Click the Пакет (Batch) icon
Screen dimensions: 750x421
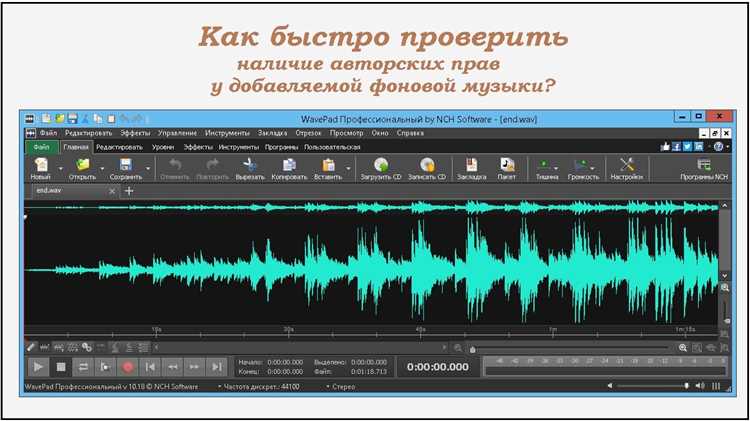coord(507,165)
